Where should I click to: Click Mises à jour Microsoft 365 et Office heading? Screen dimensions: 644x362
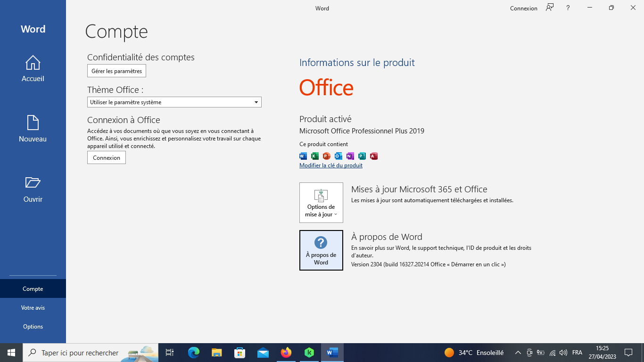(419, 189)
